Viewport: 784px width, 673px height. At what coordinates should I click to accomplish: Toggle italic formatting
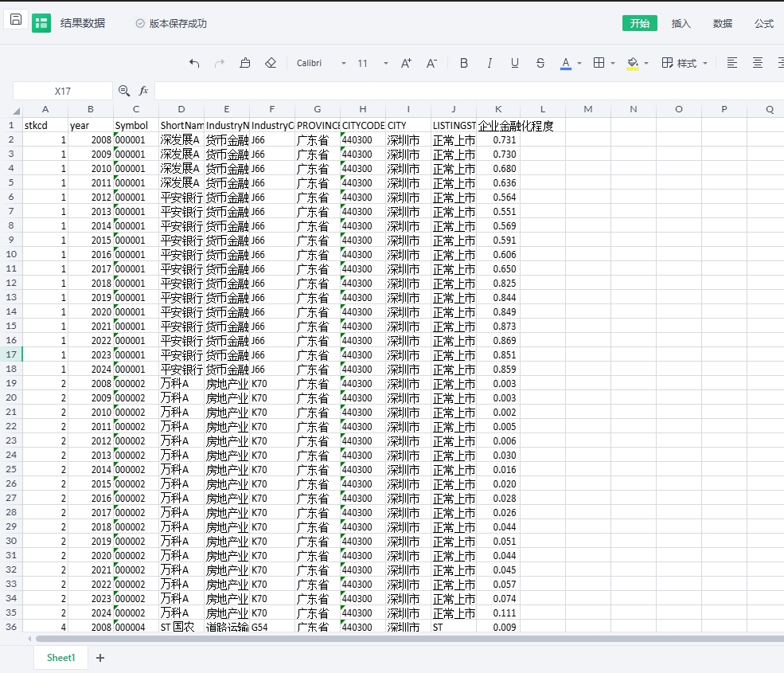click(x=490, y=64)
